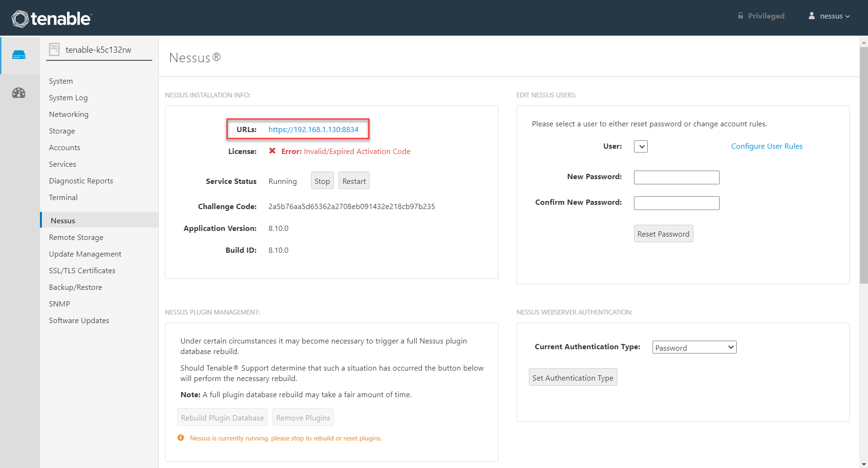The image size is (868, 468).
Task: Click the Privileged label in header
Action: click(x=766, y=16)
